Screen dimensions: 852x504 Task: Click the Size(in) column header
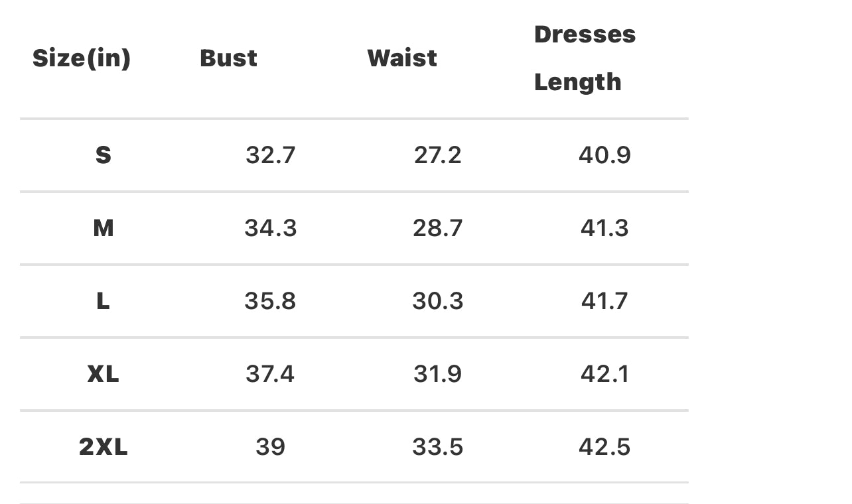(82, 58)
